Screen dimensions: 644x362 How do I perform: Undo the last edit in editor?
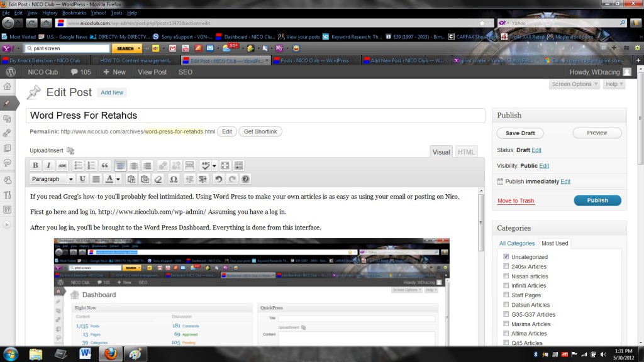tap(218, 179)
